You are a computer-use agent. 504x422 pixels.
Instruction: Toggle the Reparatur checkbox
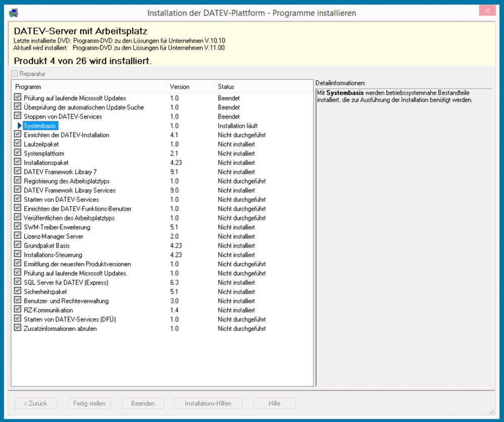click(15, 74)
